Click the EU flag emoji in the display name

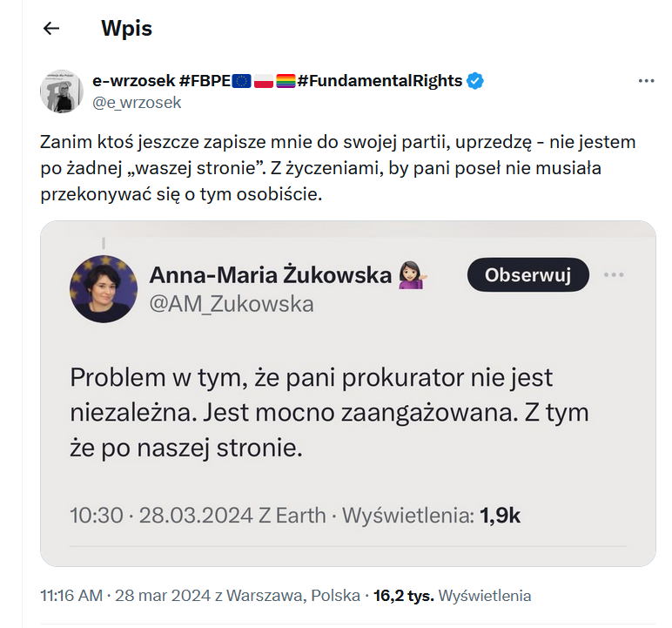(241, 81)
